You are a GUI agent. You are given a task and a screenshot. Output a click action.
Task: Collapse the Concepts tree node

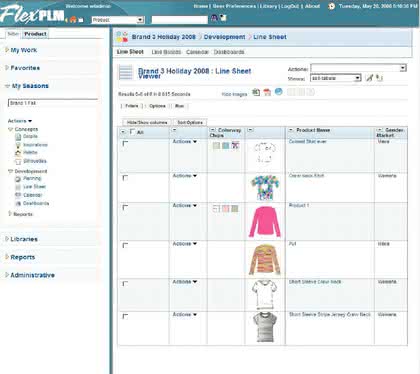[10, 129]
